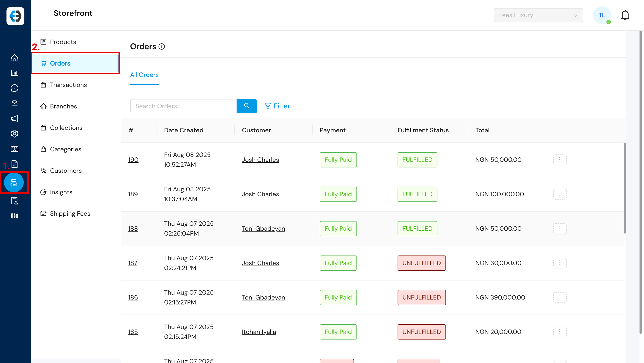Click the Orders info icon
The image size is (644, 363).
point(162,47)
